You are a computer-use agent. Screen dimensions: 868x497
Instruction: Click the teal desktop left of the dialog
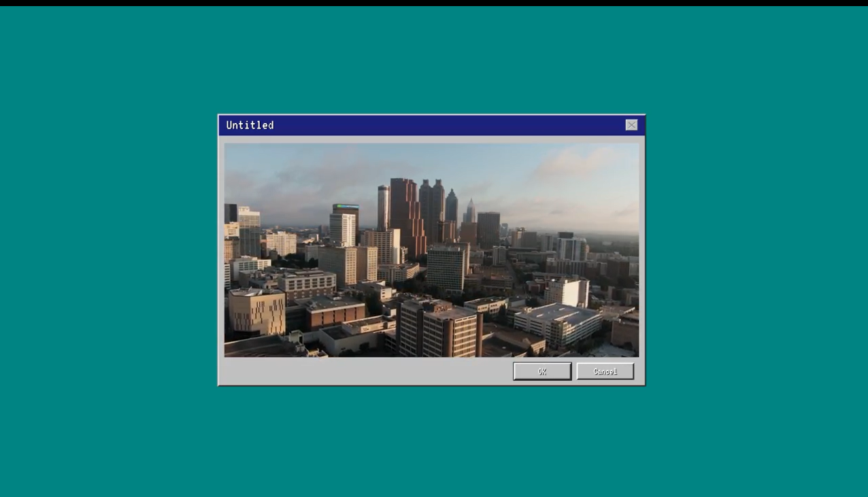coord(109,252)
